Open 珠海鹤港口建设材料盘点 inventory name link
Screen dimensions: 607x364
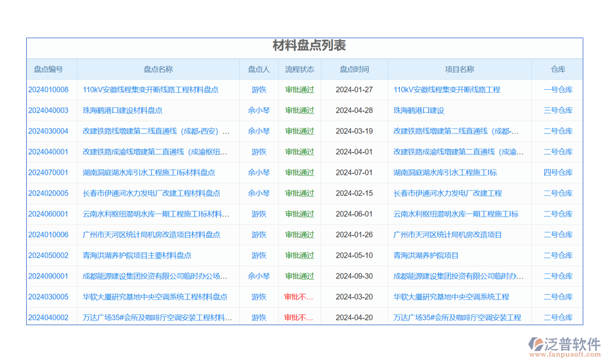point(123,110)
